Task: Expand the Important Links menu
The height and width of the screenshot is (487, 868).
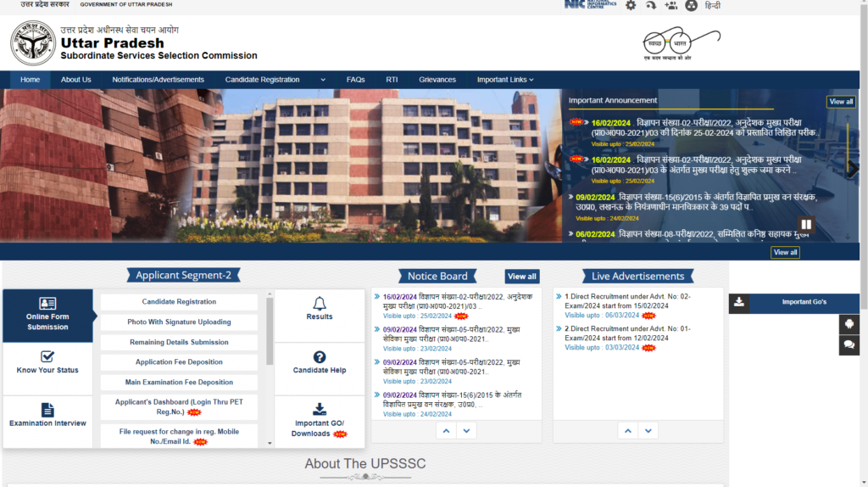Action: coord(505,80)
